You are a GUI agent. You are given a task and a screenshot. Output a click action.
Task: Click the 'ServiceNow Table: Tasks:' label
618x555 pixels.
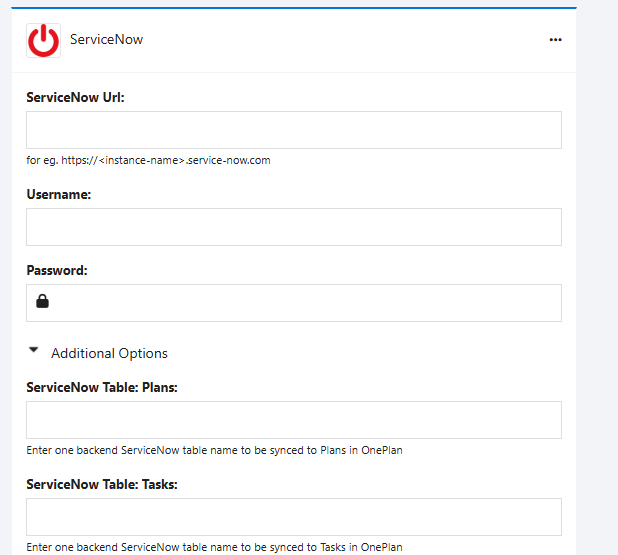pos(102,484)
